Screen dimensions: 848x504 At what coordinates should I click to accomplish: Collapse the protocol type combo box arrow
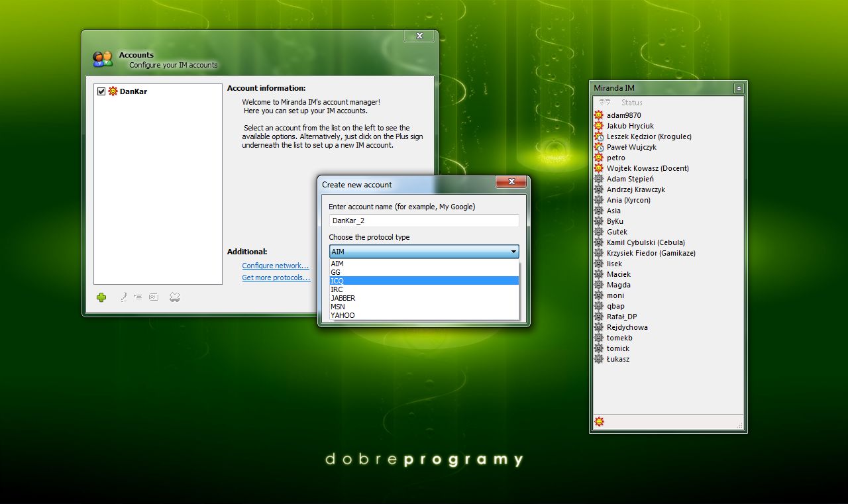tap(513, 252)
